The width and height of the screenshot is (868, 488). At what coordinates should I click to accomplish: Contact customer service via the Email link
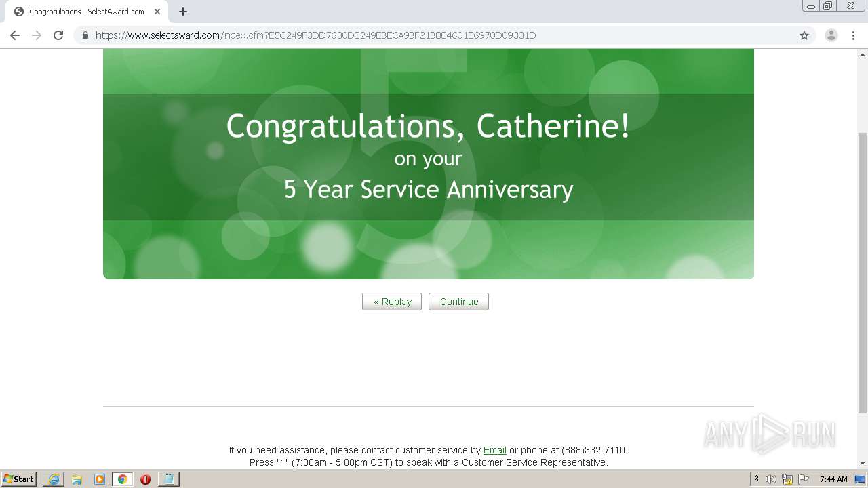tap(495, 450)
